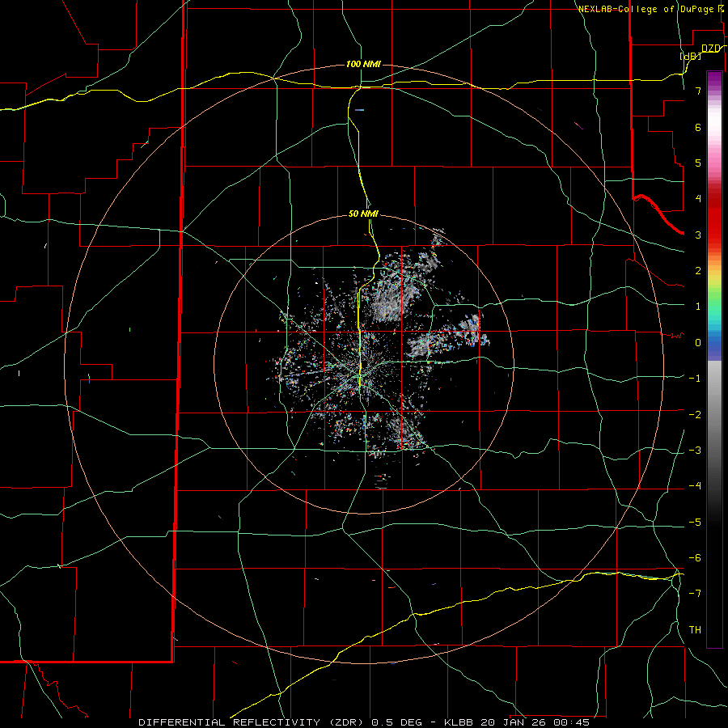Click the color scale label 0
728x728 pixels.
(x=698, y=343)
